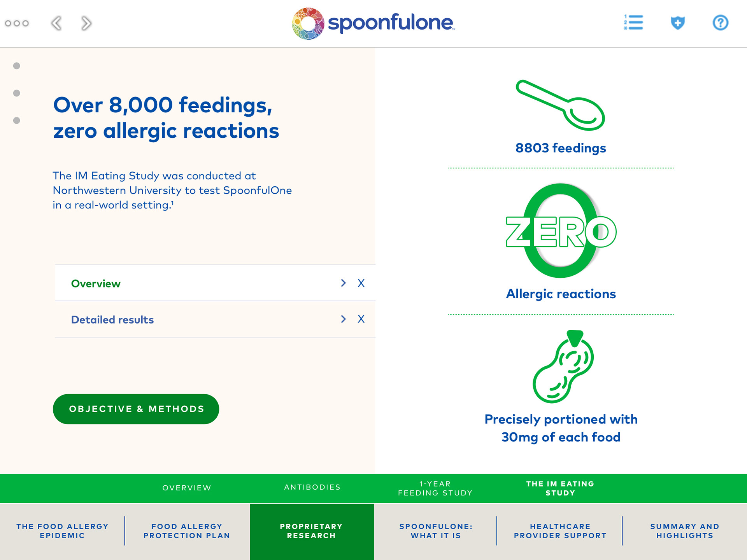Close the Overview row with X
The width and height of the screenshot is (747, 560).
tap(361, 283)
